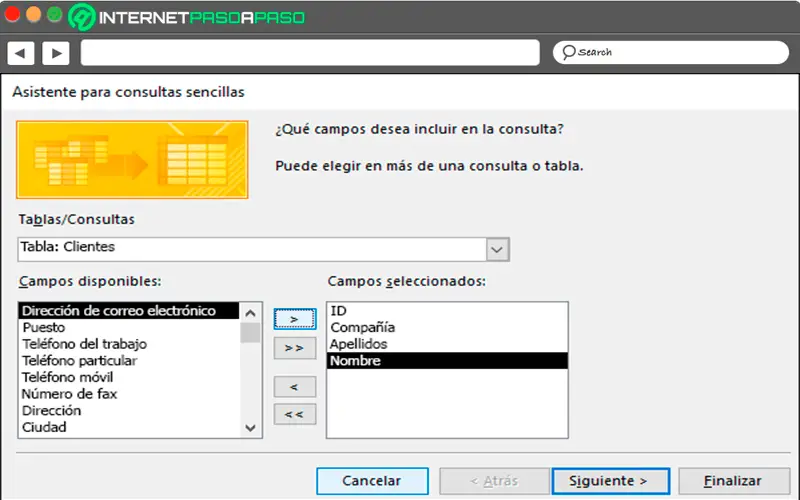The height and width of the screenshot is (500, 800).
Task: Click the InternetPasoaPaso logo icon
Action: (x=82, y=17)
